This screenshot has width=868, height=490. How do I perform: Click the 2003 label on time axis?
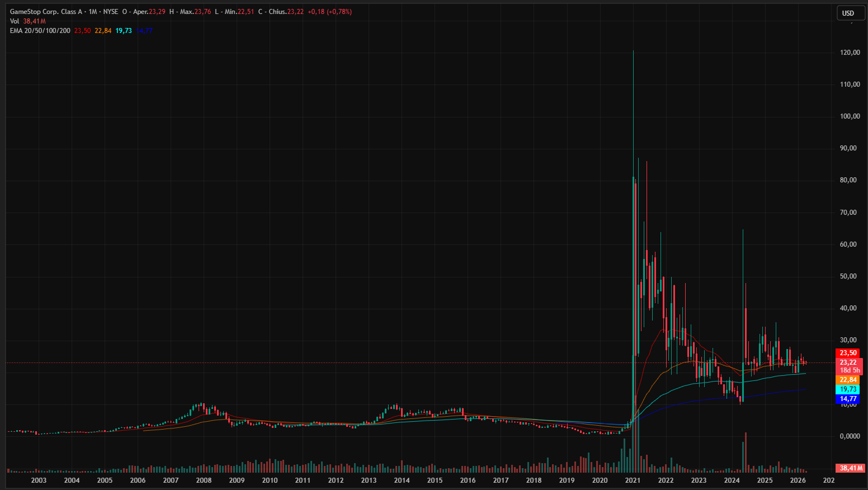[39, 480]
